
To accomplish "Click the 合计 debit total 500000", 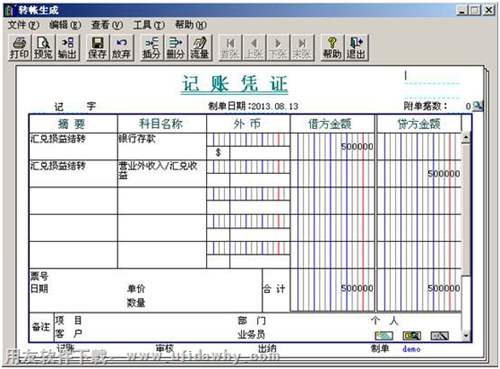I will pos(357,288).
